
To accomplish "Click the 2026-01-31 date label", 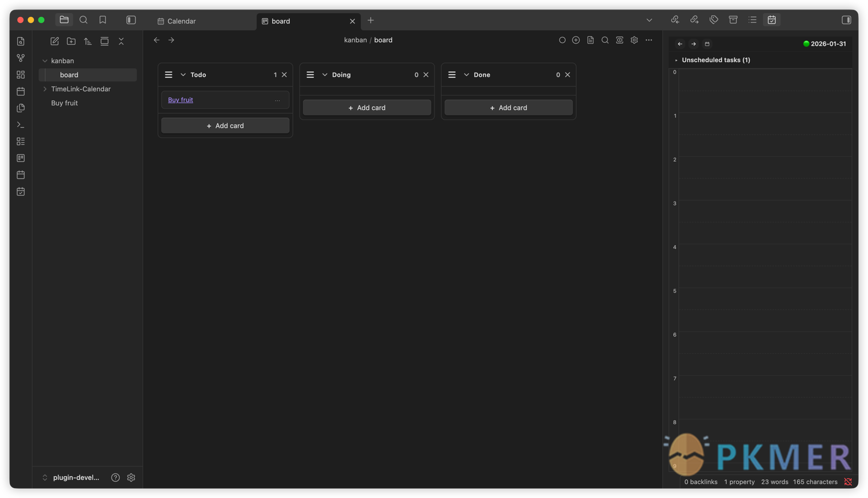I will pos(828,44).
